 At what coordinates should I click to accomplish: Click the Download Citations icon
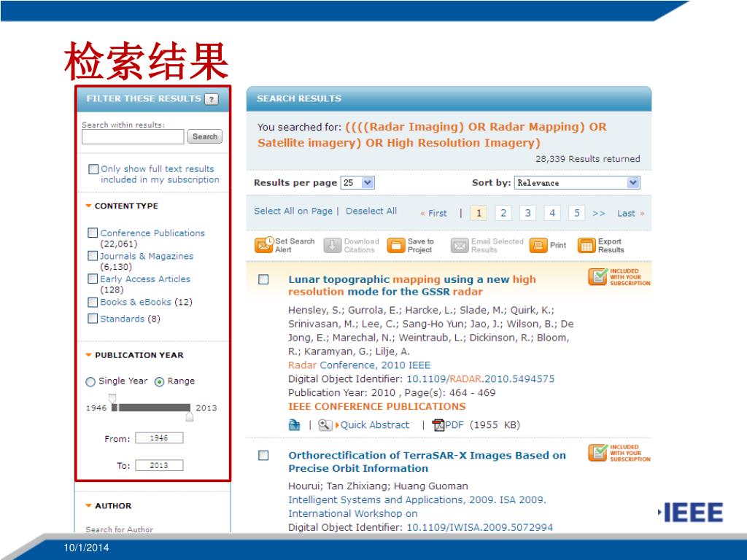[x=333, y=245]
